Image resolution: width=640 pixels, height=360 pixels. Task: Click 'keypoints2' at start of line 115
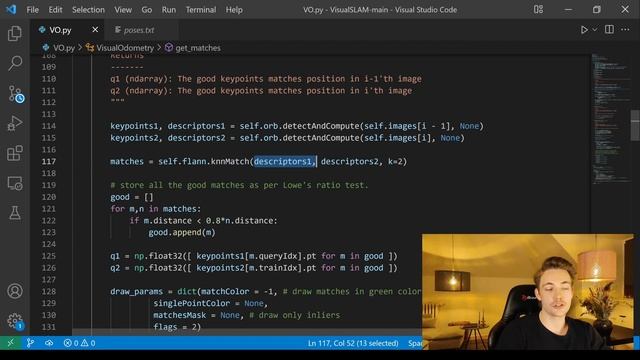click(134, 138)
